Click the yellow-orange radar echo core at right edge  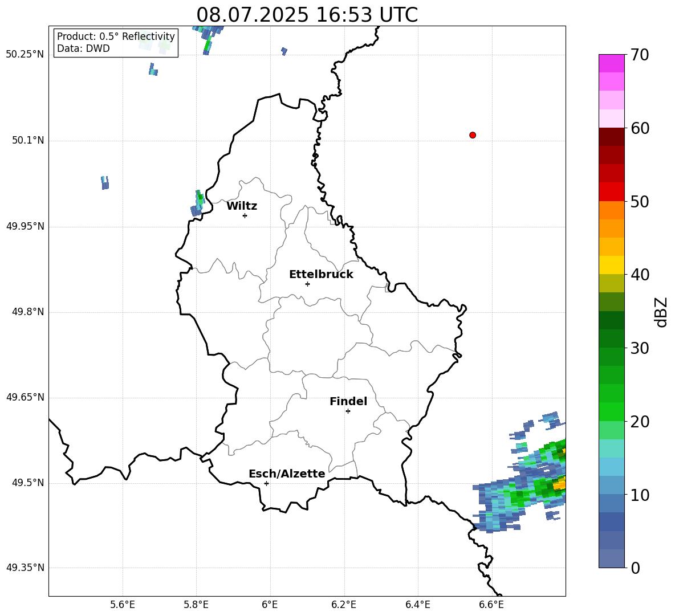[560, 484]
